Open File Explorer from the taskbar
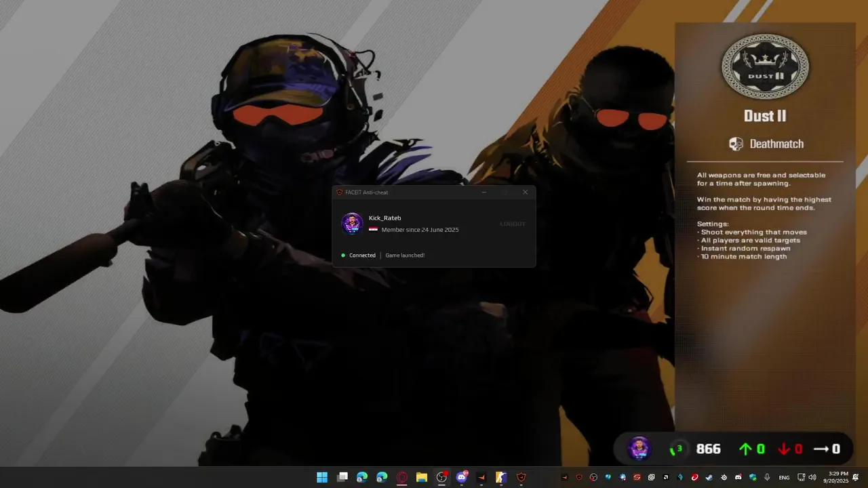 (422, 477)
